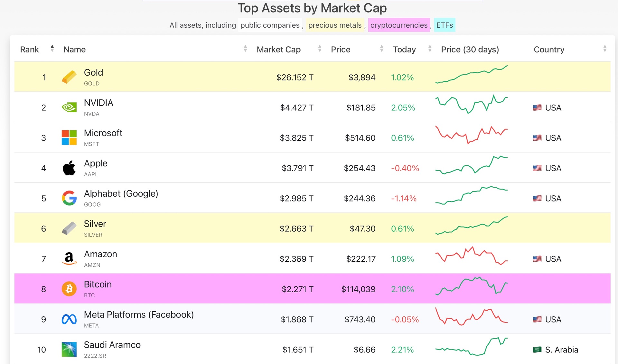618x364 pixels.
Task: Sort by Today column arrows
Action: coord(430,49)
